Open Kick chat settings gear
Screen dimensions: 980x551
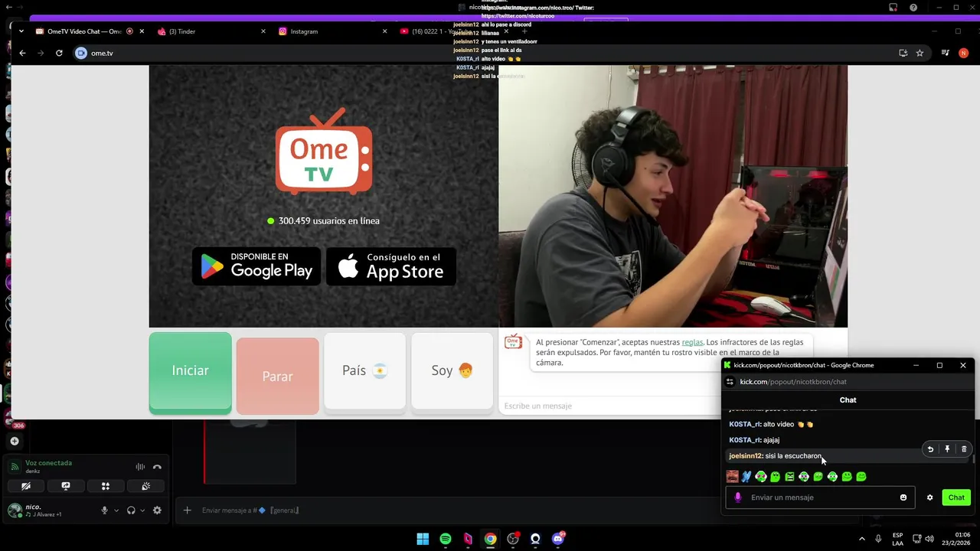click(930, 497)
